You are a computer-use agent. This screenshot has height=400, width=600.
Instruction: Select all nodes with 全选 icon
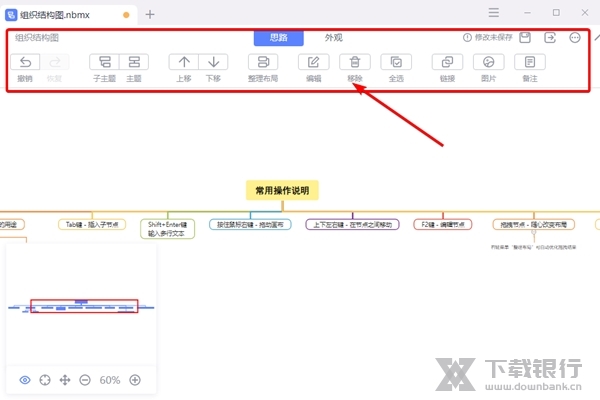tap(396, 62)
